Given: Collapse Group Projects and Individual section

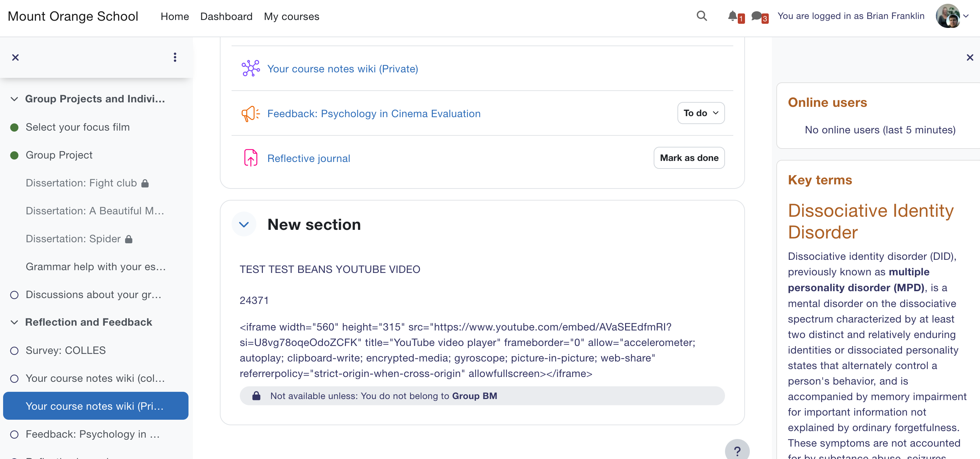Looking at the screenshot, I should [14, 99].
